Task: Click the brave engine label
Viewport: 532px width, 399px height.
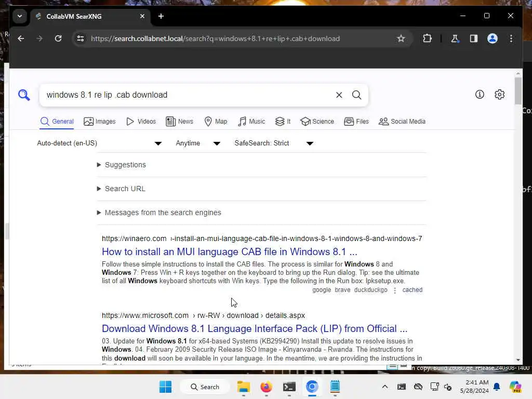Action: [x=342, y=290]
